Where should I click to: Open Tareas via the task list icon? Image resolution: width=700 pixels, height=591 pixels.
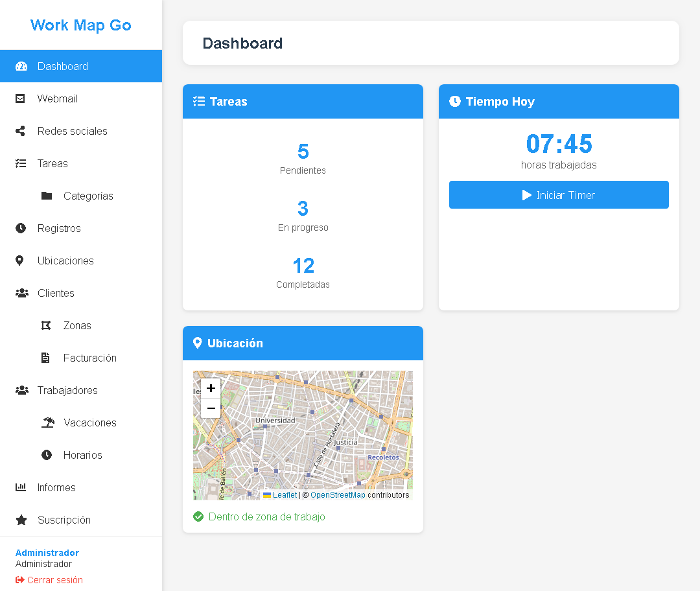click(21, 163)
